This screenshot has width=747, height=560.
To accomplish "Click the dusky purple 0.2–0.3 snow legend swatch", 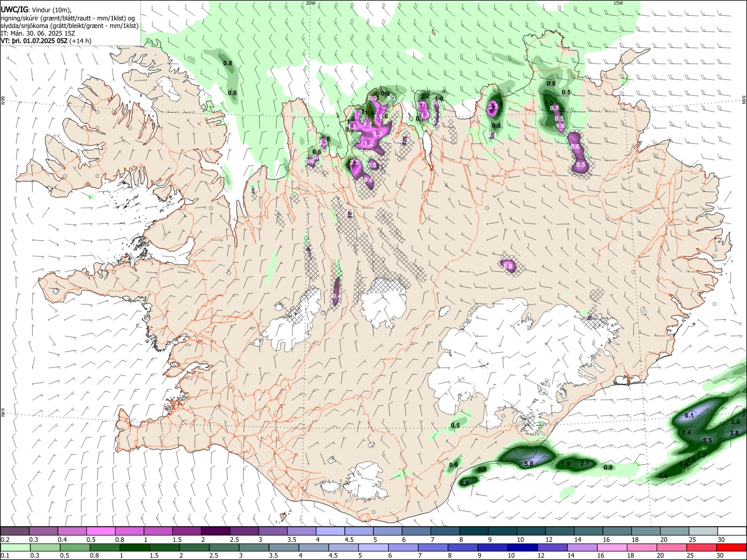I will tap(15, 531).
